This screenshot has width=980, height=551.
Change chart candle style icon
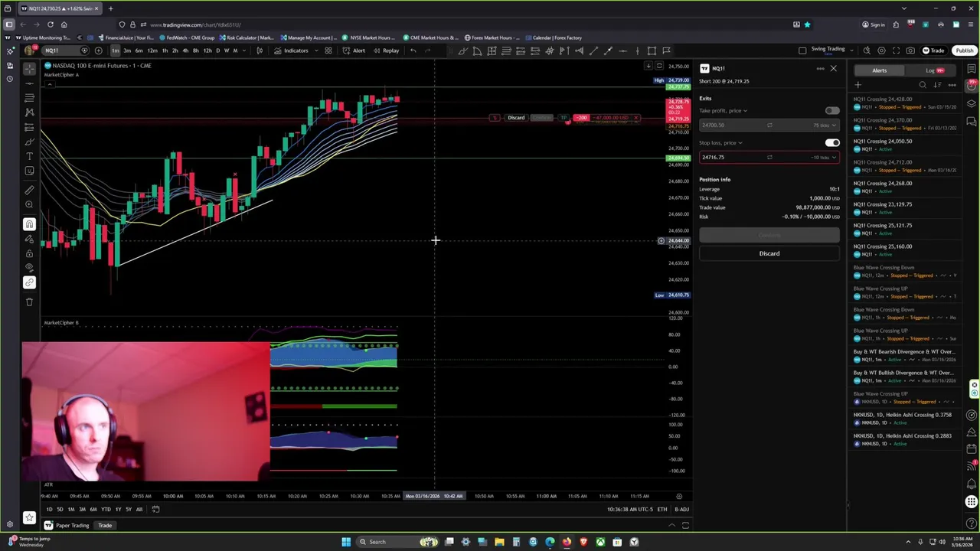tap(260, 51)
